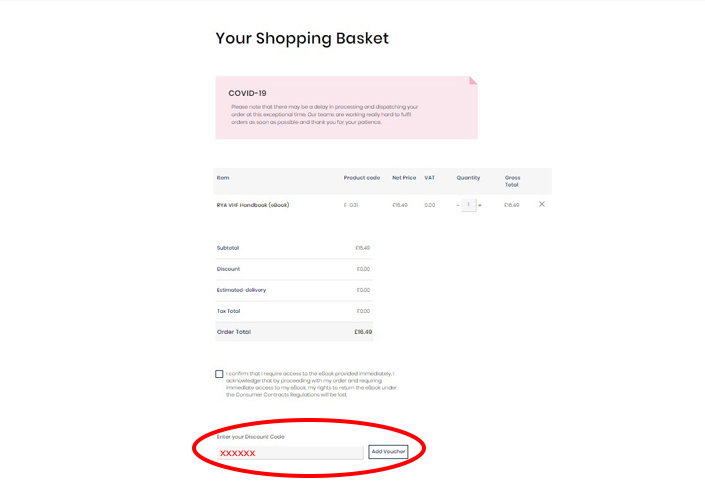This screenshot has height=491, width=705.
Task: Click the discount code input field
Action: click(x=290, y=453)
